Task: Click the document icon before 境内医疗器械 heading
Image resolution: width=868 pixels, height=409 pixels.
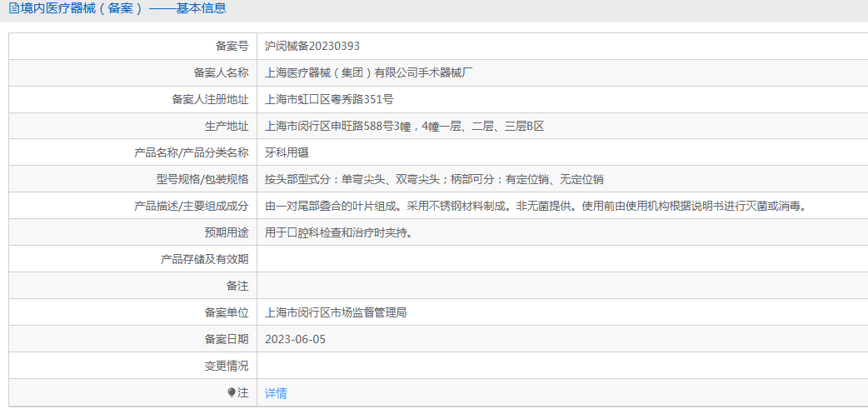Action: [14, 8]
